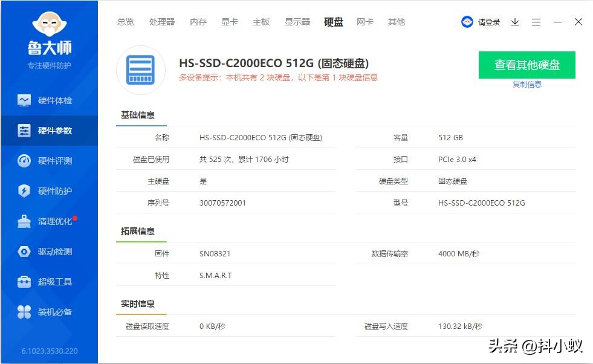Click 型号 value HS-SSD-C2000ECO 512G
This screenshot has width=593, height=364.
(481, 203)
